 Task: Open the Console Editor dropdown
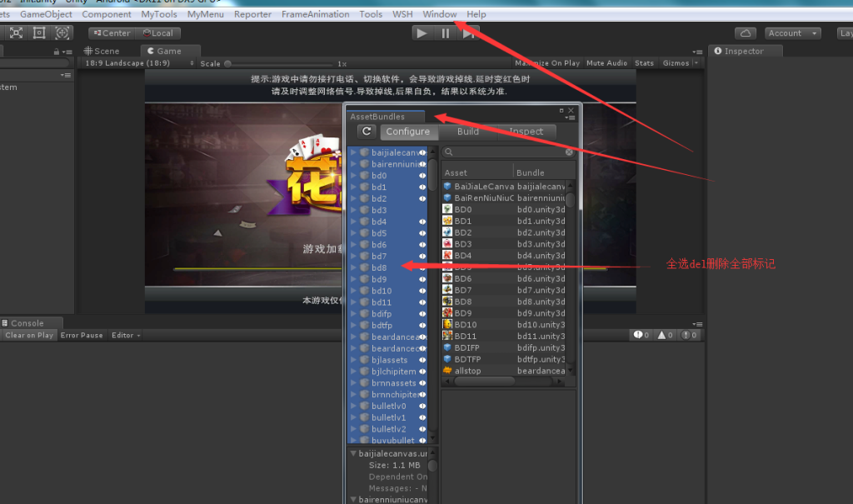[126, 335]
